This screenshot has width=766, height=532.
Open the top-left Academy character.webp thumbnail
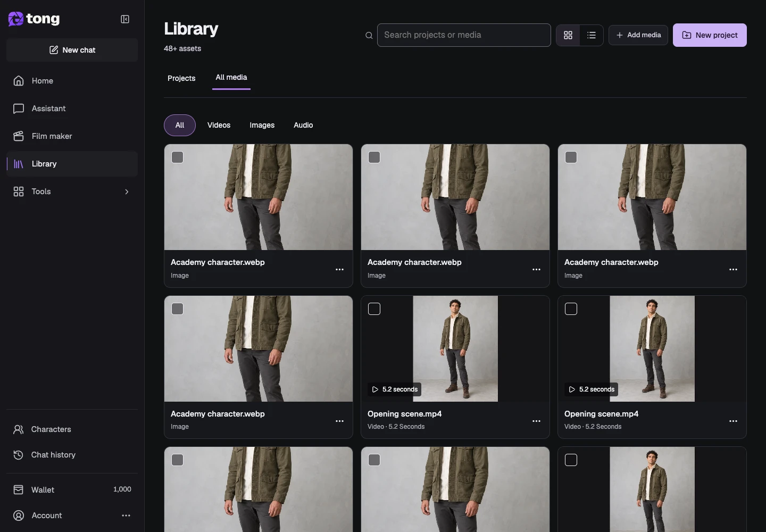(259, 197)
